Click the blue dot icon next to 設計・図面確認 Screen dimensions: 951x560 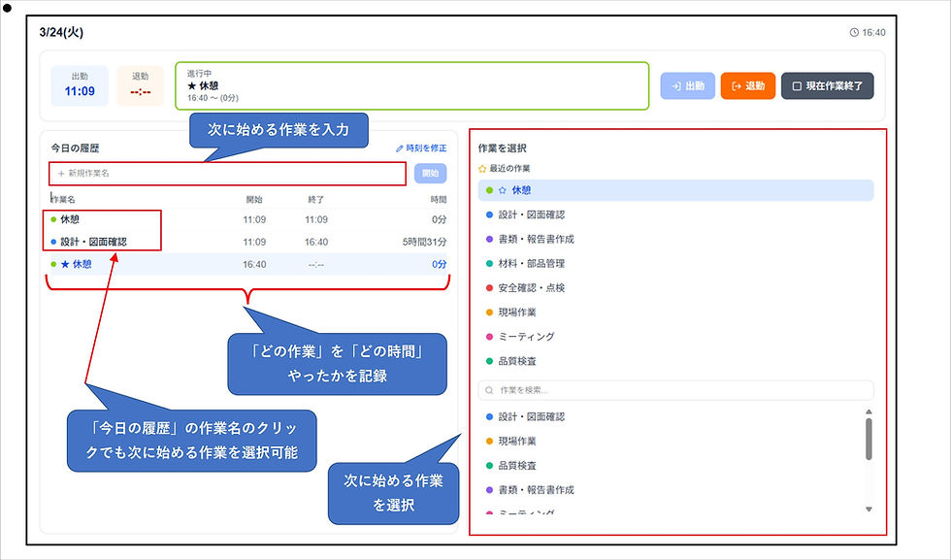coord(488,214)
